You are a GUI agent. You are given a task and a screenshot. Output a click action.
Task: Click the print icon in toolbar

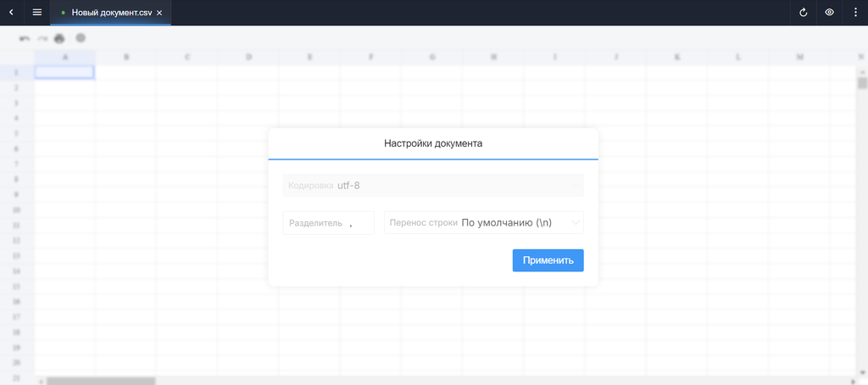tap(59, 38)
